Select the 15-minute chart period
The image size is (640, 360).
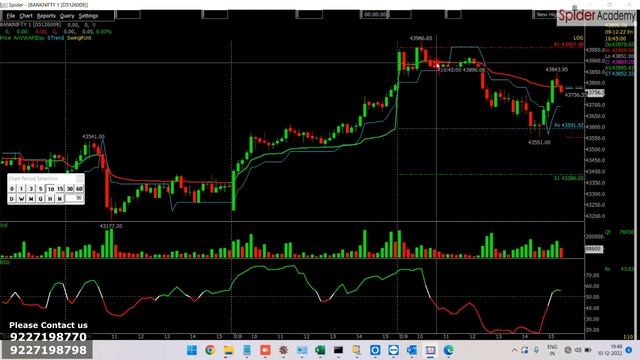click(x=60, y=189)
